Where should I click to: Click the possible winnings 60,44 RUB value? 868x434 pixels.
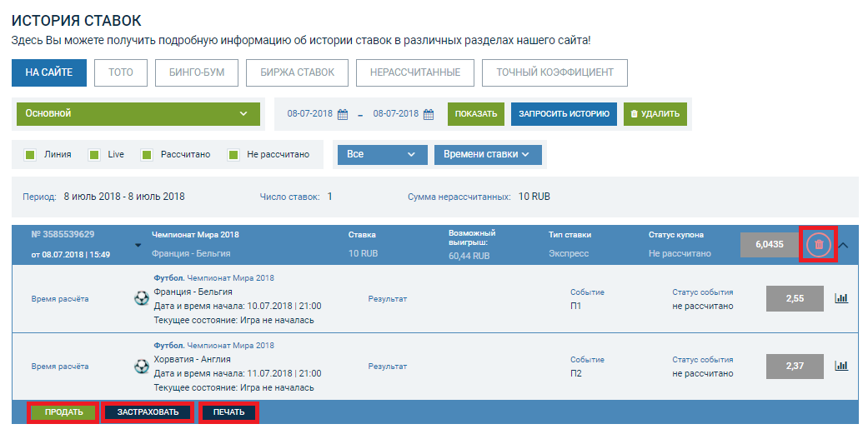click(x=469, y=256)
